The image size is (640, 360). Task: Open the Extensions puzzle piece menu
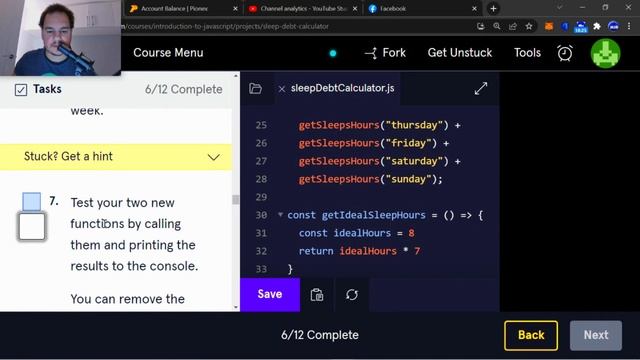(x=597, y=27)
